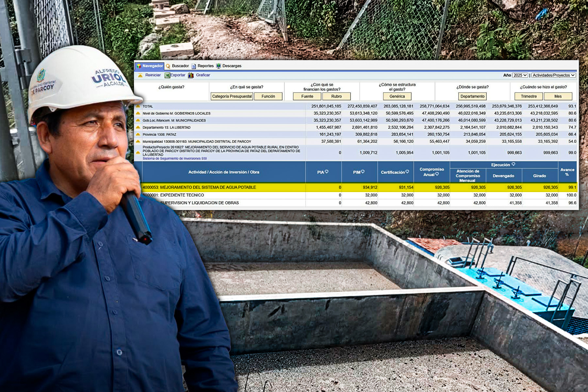588x392 pixels.
Task: Click the Categoría Presupuestal button
Action: point(232,96)
